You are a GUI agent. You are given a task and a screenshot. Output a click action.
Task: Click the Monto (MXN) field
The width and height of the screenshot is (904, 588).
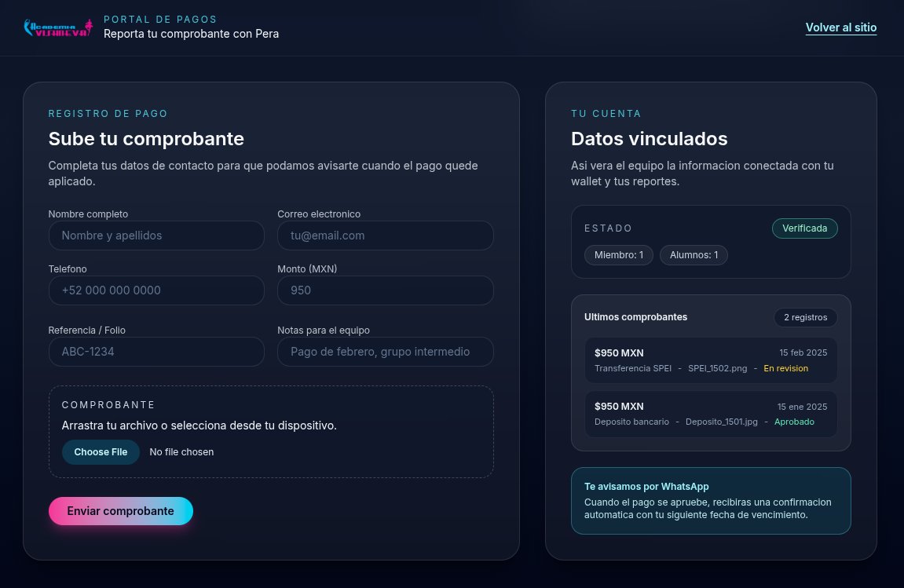(x=385, y=290)
